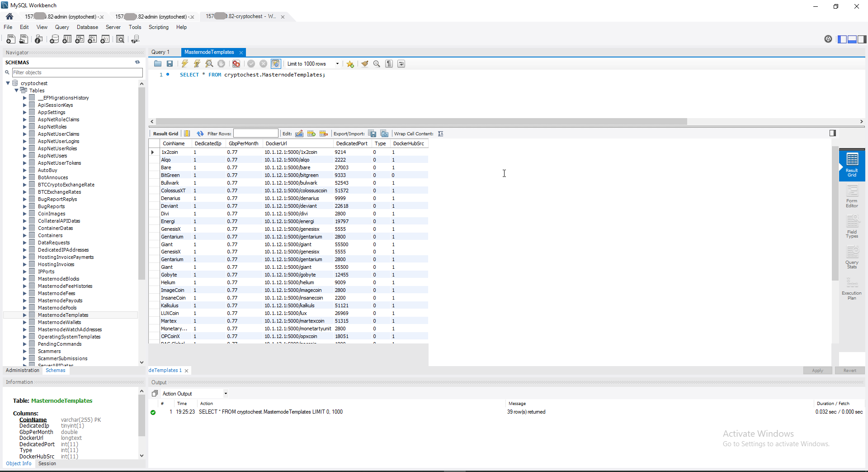The height and width of the screenshot is (472, 868).
Task: Create a new table icon
Action: (x=67, y=39)
